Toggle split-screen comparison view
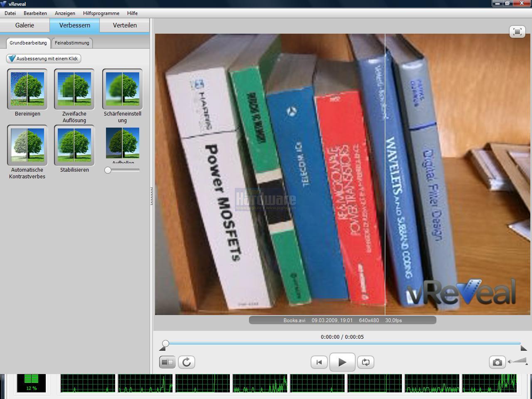This screenshot has height=399, width=532. tap(167, 362)
